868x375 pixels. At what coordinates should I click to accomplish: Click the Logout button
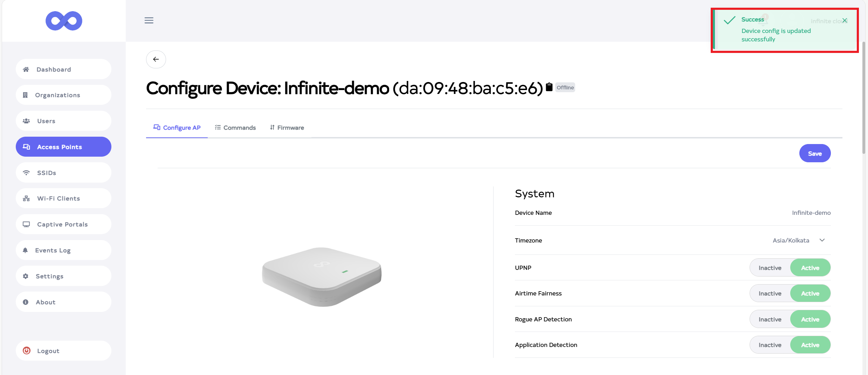point(63,351)
